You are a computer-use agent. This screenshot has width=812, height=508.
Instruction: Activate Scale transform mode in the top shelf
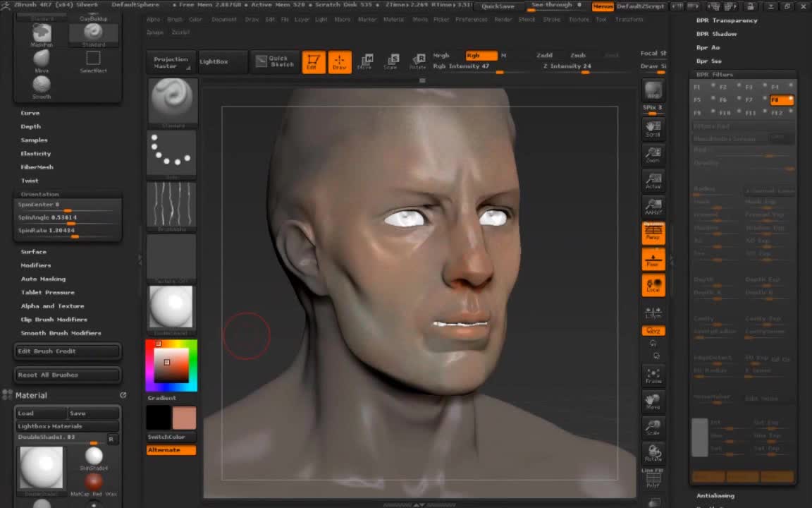391,61
